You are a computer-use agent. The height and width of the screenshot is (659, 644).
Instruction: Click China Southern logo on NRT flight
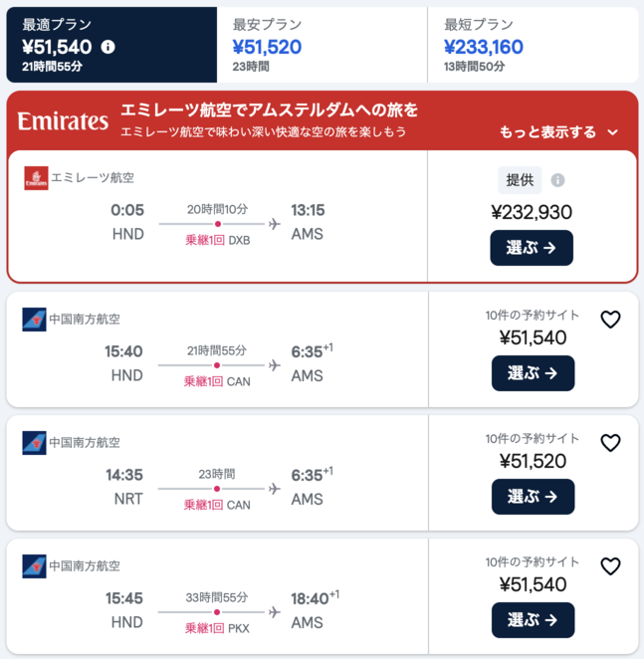[x=34, y=443]
